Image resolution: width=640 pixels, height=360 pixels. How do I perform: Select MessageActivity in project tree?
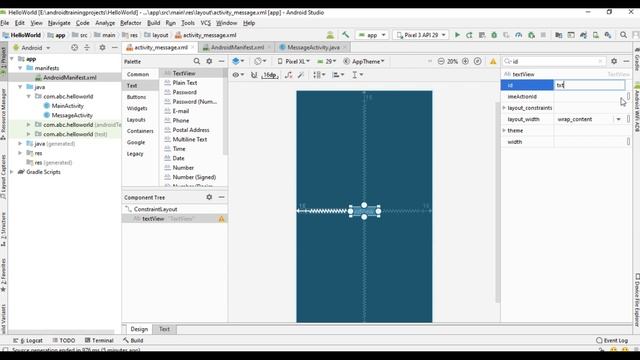pos(72,116)
